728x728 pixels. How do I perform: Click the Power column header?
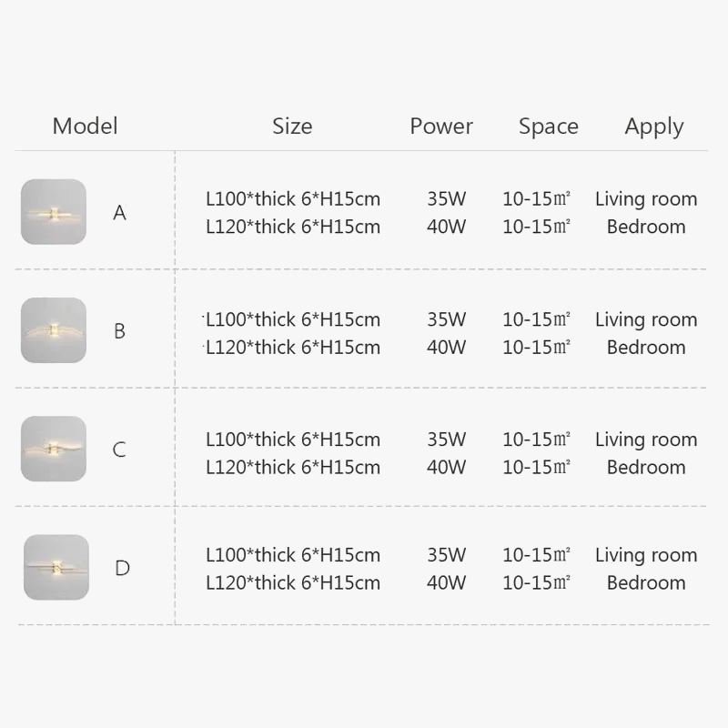pyautogui.click(x=441, y=126)
